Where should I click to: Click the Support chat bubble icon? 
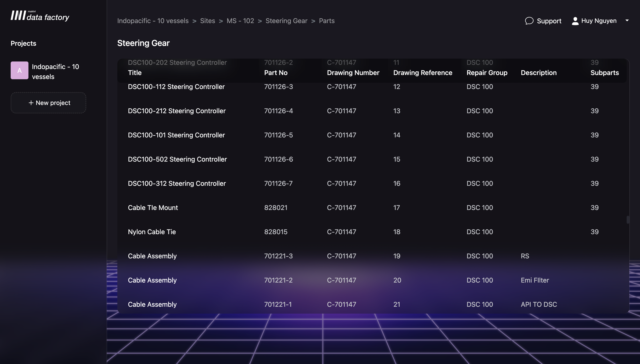[x=529, y=21]
